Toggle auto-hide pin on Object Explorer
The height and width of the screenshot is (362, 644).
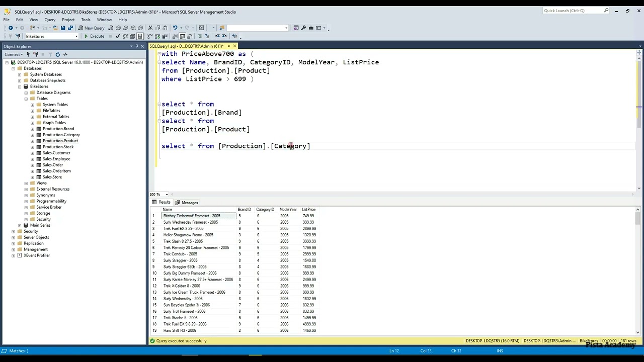[x=137, y=46]
